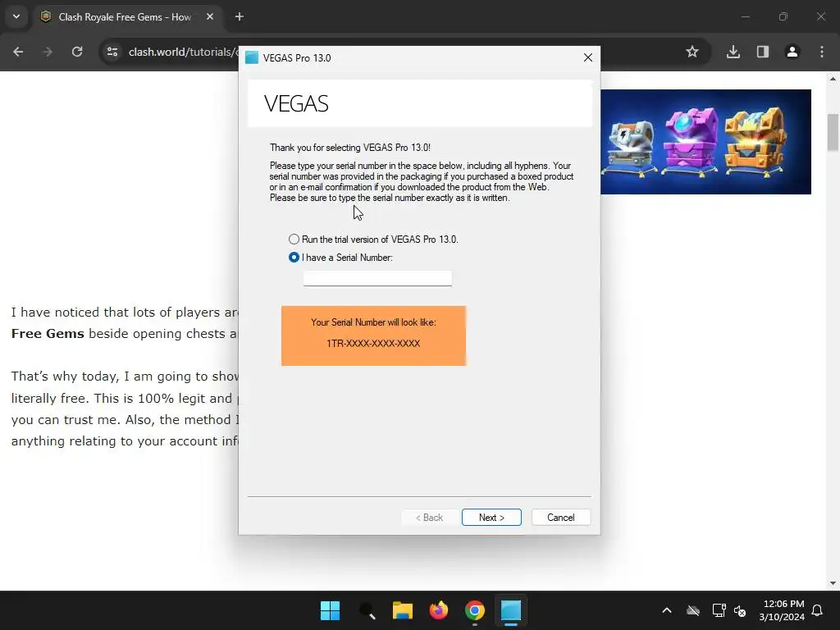Select the 'I have a Serial Number' radio button
The image size is (840, 630).
tap(294, 258)
